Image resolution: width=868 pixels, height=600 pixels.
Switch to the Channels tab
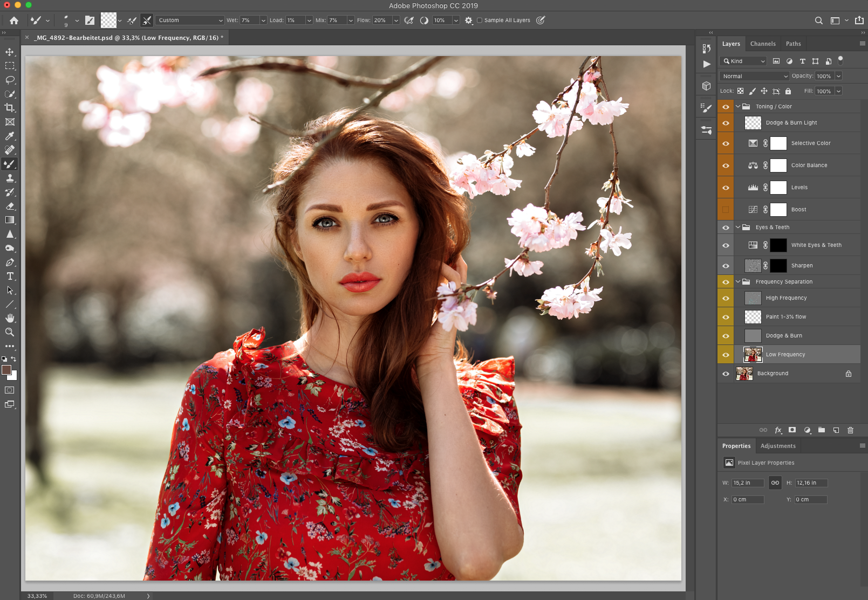pos(763,44)
